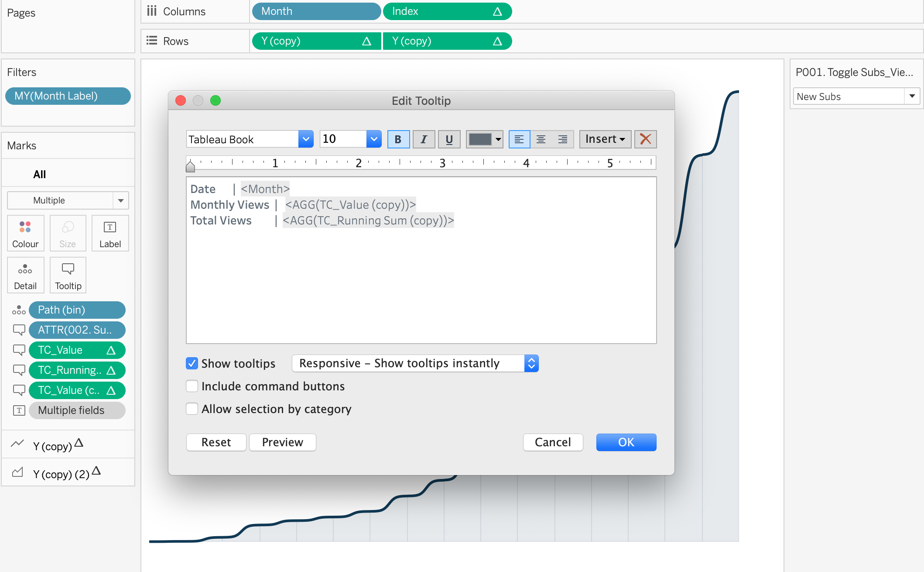Screen dimensions: 924x572
Task: Apply italic formatting to tooltip text
Action: pos(423,139)
